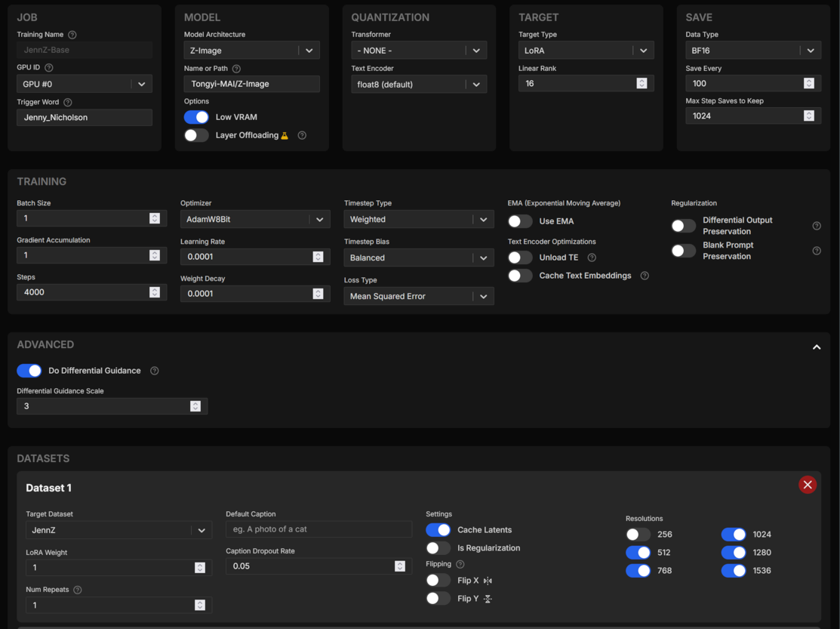
Task: Click the Num Repeats help icon
Action: coord(77,590)
